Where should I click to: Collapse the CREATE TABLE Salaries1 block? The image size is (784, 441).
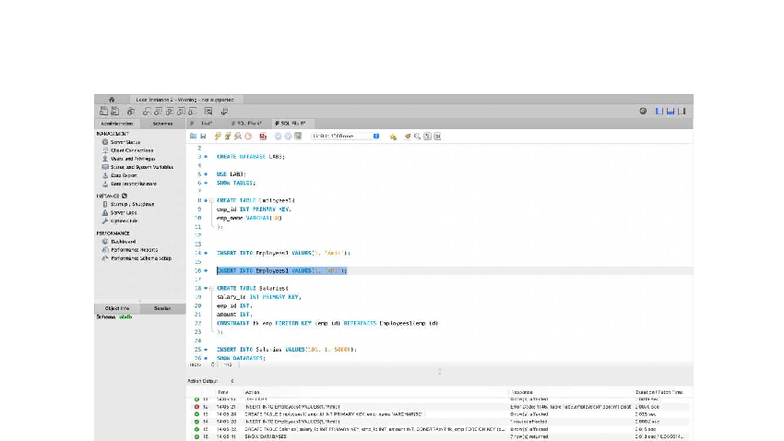click(212, 288)
